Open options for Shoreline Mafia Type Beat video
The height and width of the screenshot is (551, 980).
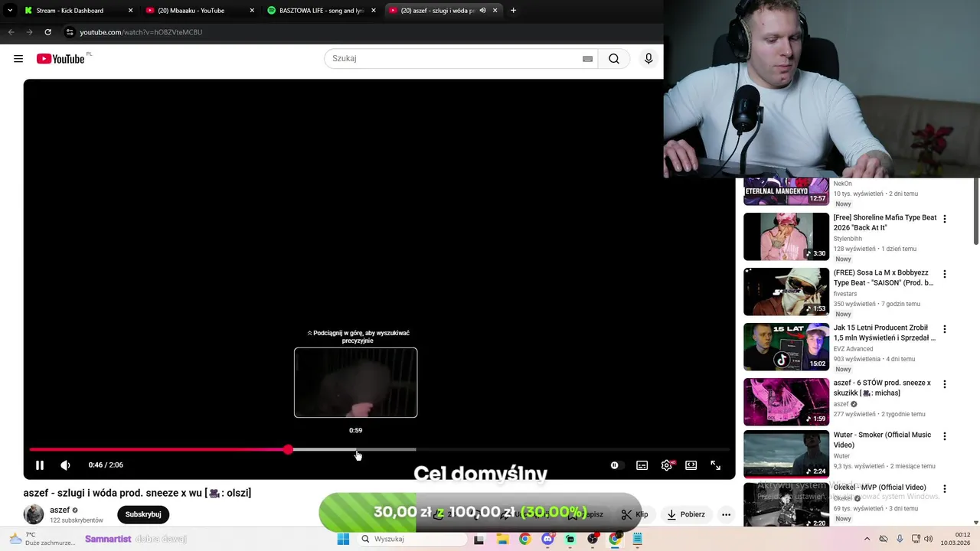coord(944,219)
